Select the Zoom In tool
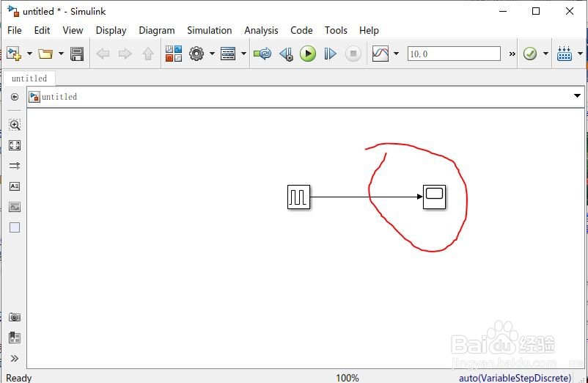The width and height of the screenshot is (588, 383). 15,125
